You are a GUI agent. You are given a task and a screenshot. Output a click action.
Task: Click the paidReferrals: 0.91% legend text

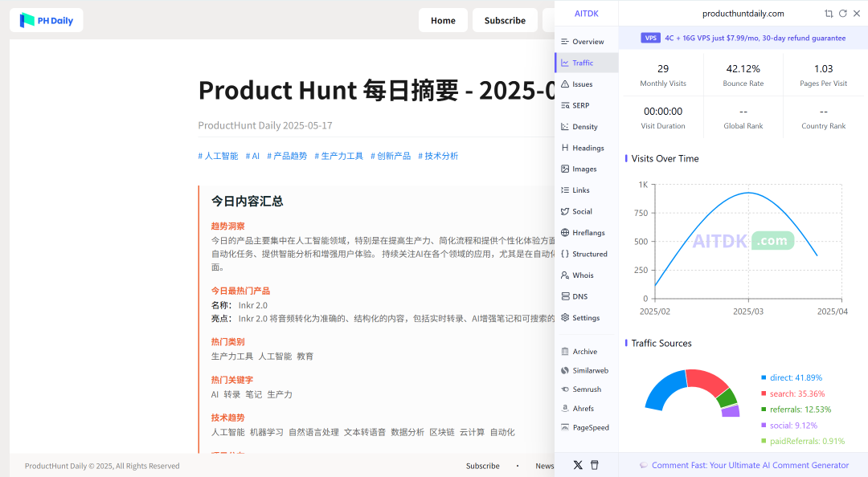click(x=807, y=441)
